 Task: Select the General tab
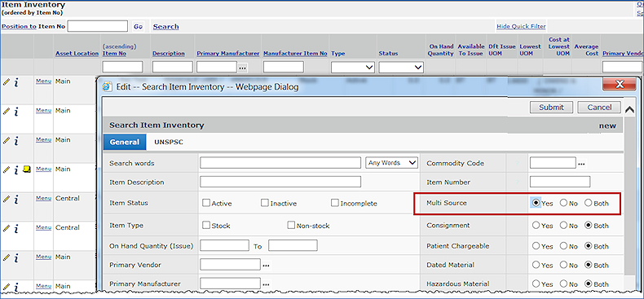pos(125,142)
